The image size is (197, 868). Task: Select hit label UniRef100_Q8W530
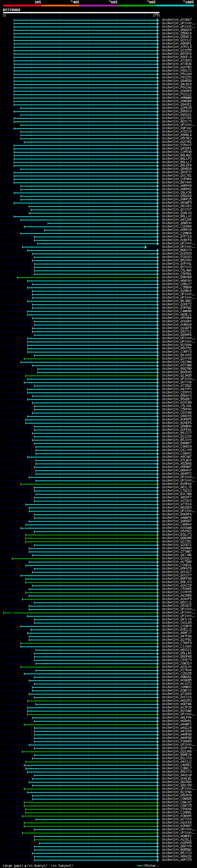click(176, 223)
